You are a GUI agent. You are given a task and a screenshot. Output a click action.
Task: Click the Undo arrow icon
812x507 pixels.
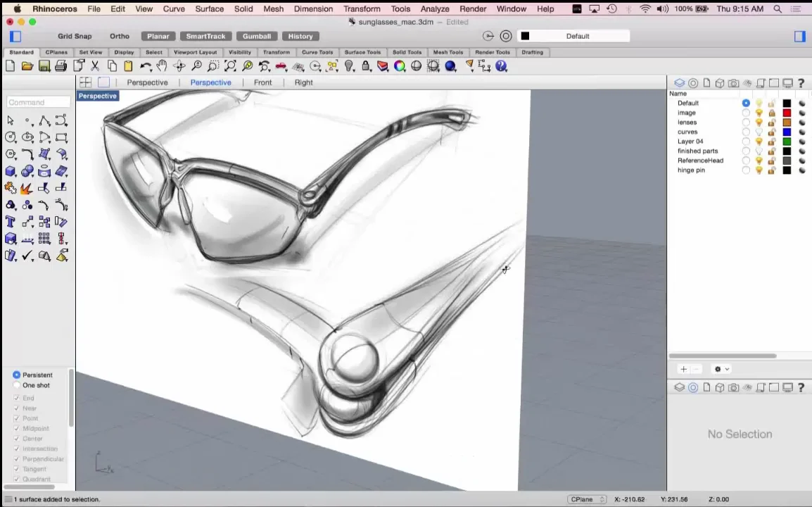point(146,66)
